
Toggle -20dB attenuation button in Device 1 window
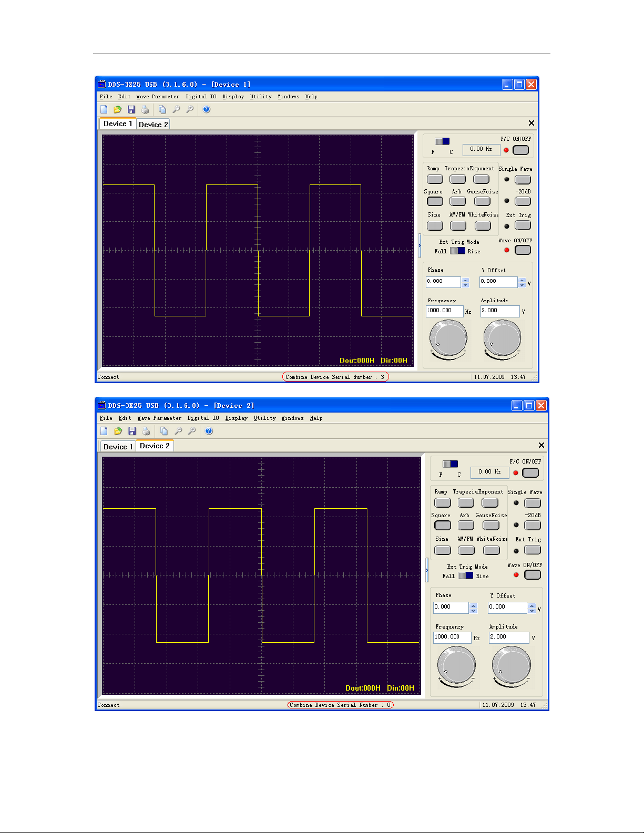point(523,201)
